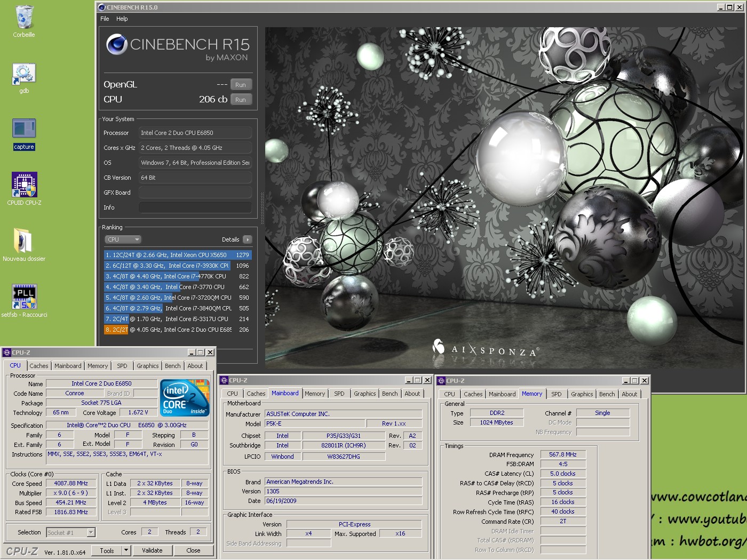
Task: Click the CPU-Z Mainboard window title icon
Action: [x=224, y=380]
